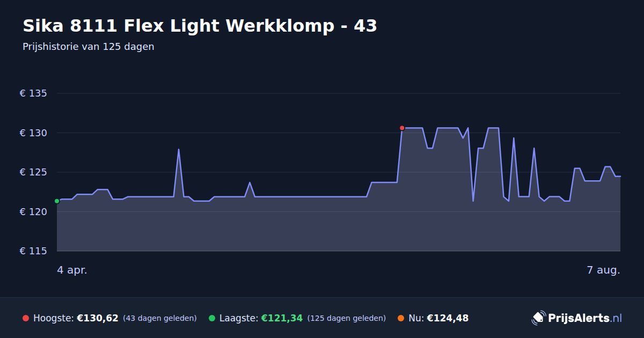Click the title Sika 8111 Flex Light Werkklomp
The width and height of the screenshot is (644, 338).
coord(200,26)
